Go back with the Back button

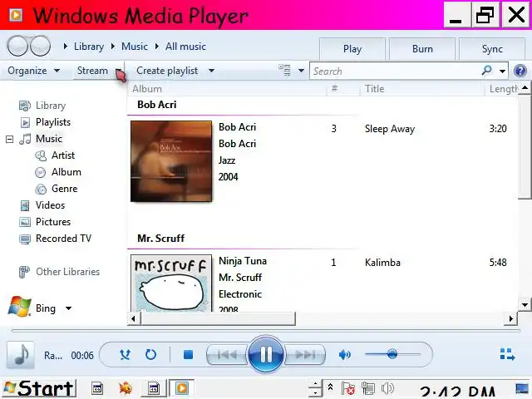tap(17, 47)
